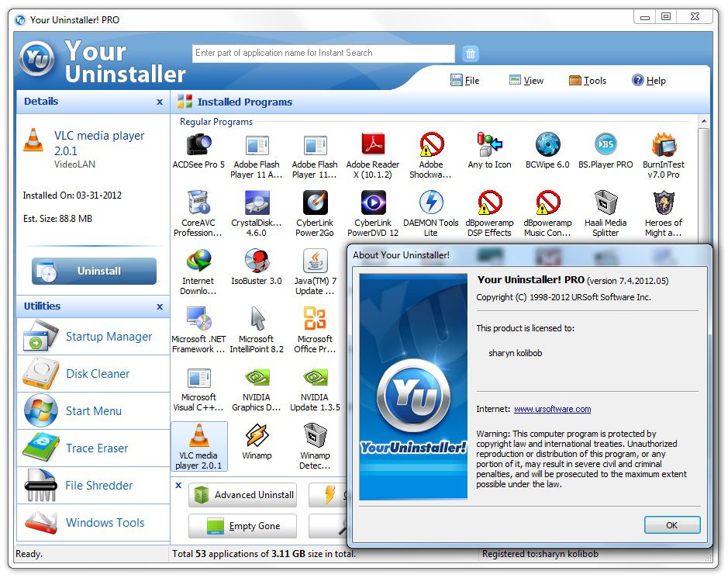
Task: Open the Tools menu
Action: [x=587, y=80]
